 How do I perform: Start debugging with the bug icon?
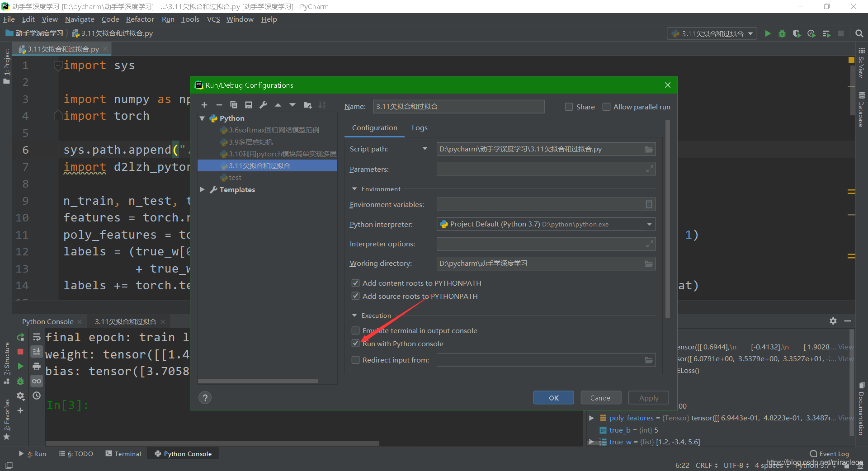click(782, 33)
